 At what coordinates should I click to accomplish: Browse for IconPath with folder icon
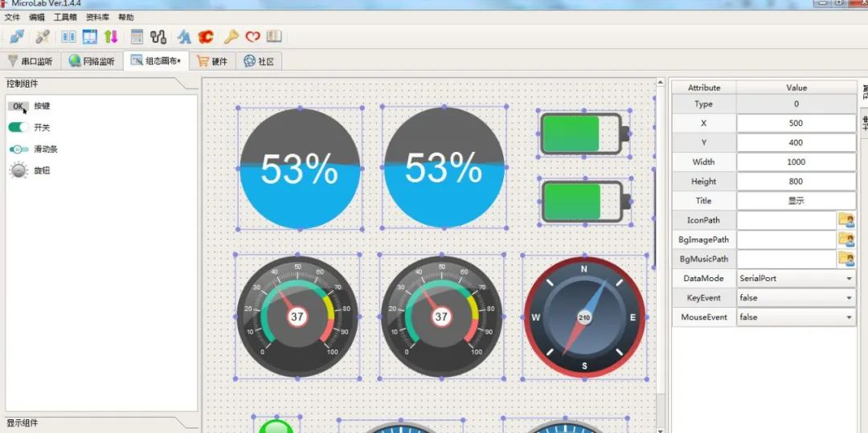[845, 220]
